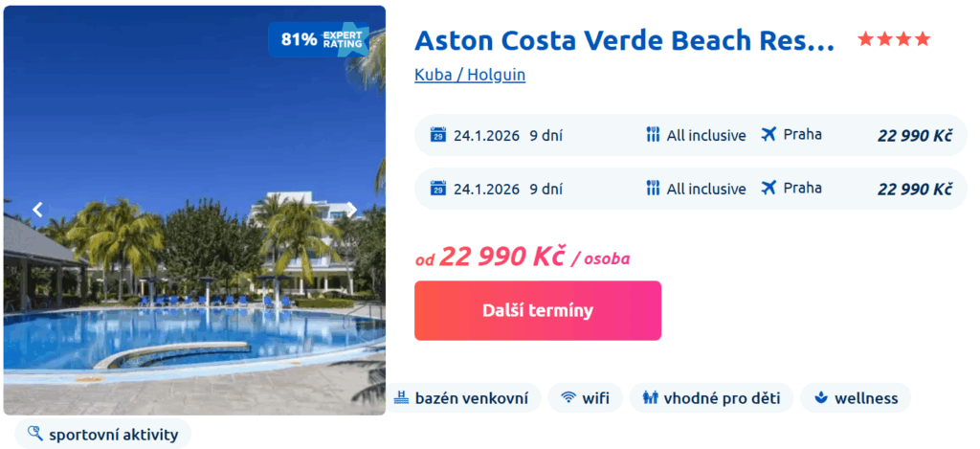Click the calendar icon in second offer row
980x449 pixels.
[x=438, y=189]
